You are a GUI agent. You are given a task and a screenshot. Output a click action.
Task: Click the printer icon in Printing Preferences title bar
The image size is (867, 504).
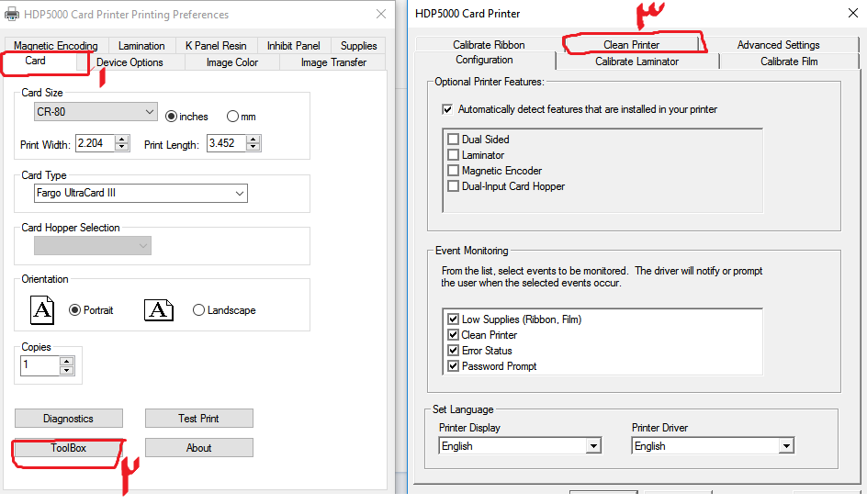click(x=12, y=15)
